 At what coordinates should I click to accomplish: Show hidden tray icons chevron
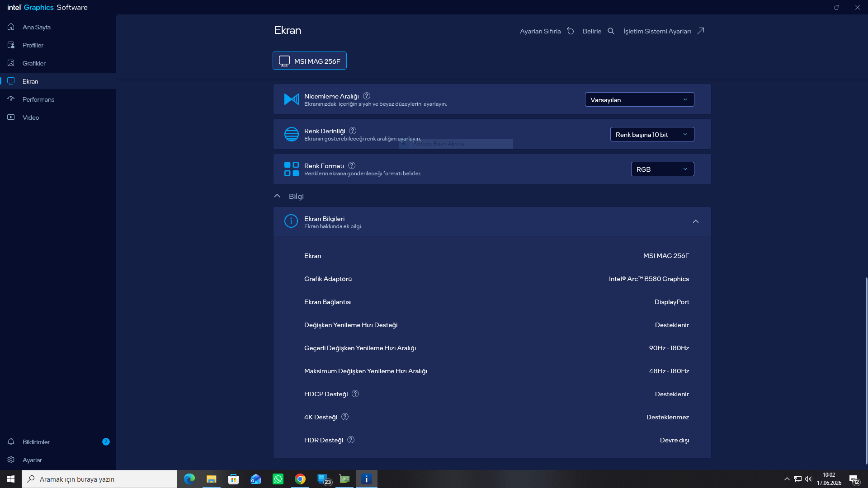(x=787, y=479)
